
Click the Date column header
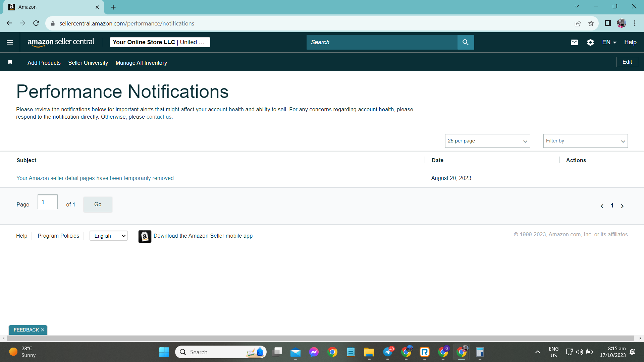pyautogui.click(x=437, y=160)
